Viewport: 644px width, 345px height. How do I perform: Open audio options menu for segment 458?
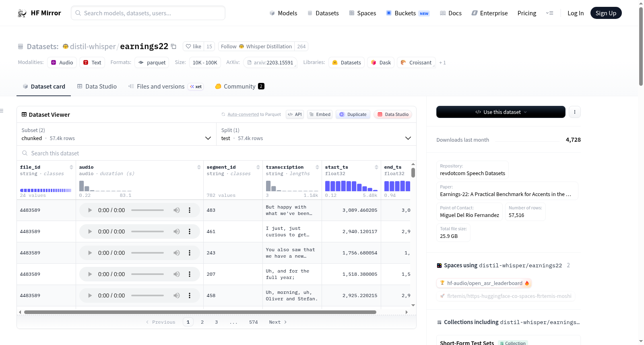190,295
